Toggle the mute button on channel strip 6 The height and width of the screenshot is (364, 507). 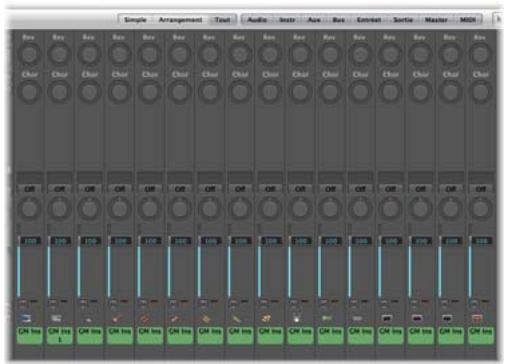tap(173, 302)
